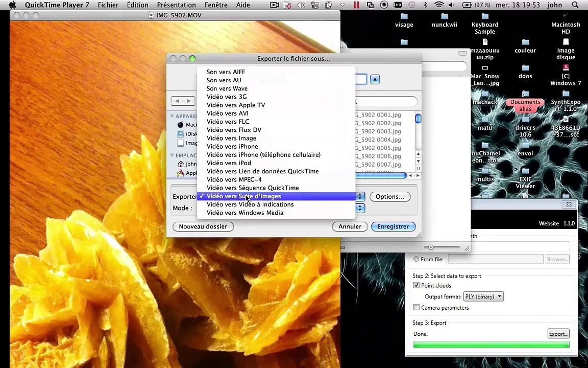Choose Vidéo vers Suite d'images option
This screenshot has height=368, width=588.
click(x=276, y=196)
